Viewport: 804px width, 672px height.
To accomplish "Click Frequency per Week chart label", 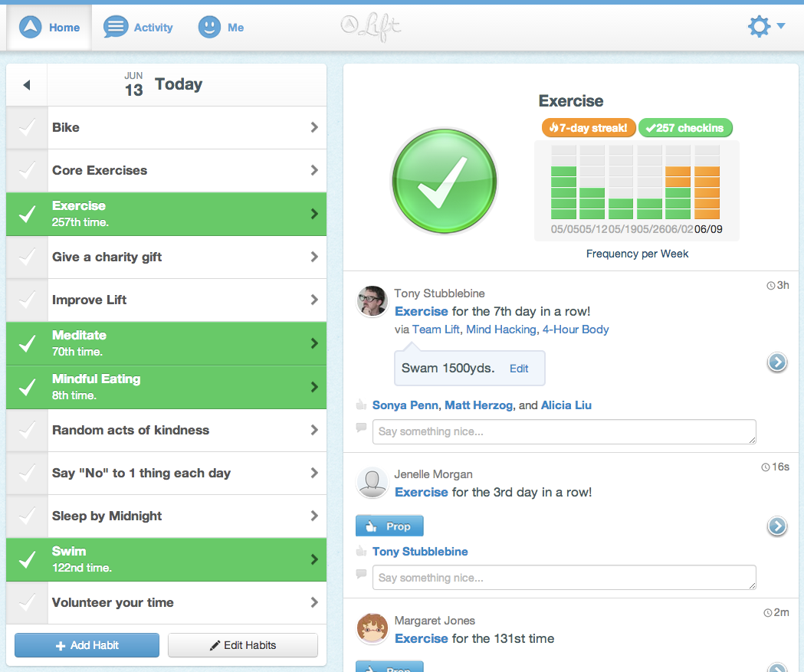I will [638, 254].
